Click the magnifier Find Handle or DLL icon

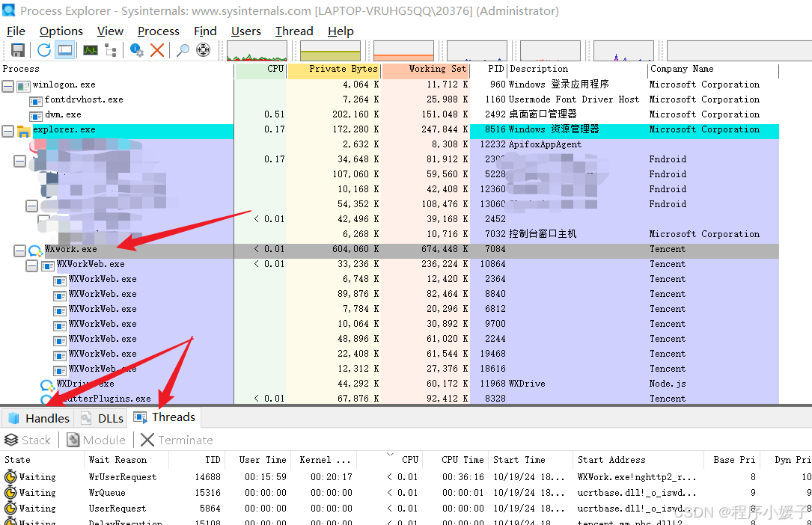pos(183,50)
